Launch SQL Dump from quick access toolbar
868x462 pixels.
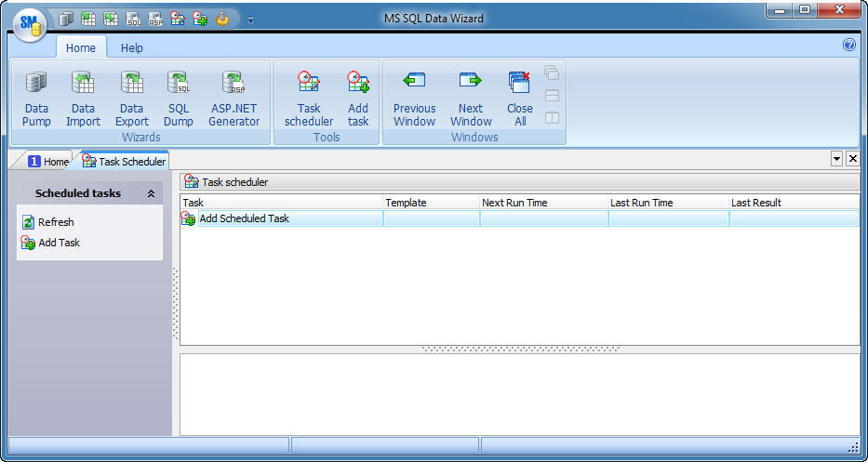pos(133,20)
